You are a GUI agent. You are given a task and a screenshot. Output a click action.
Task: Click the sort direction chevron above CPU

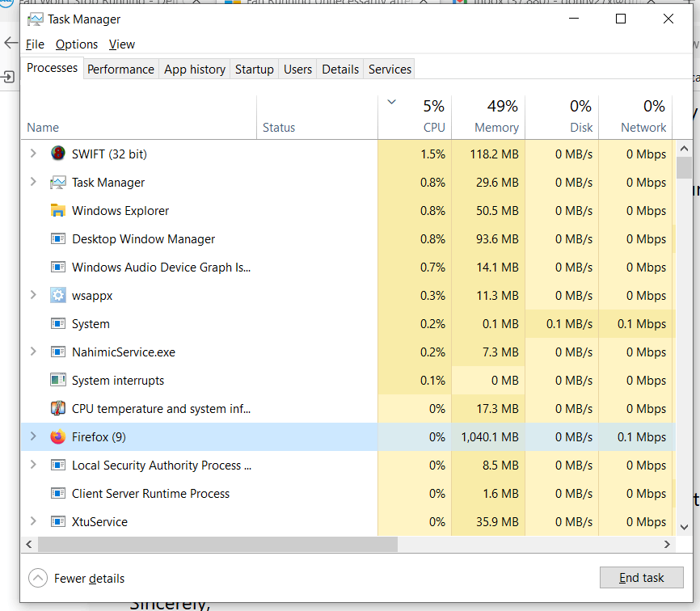point(391,102)
